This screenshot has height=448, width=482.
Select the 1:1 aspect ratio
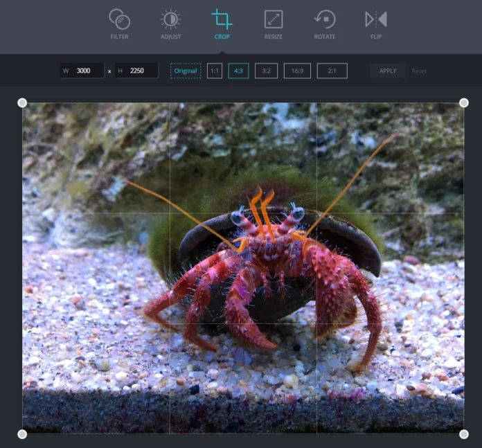pos(215,71)
